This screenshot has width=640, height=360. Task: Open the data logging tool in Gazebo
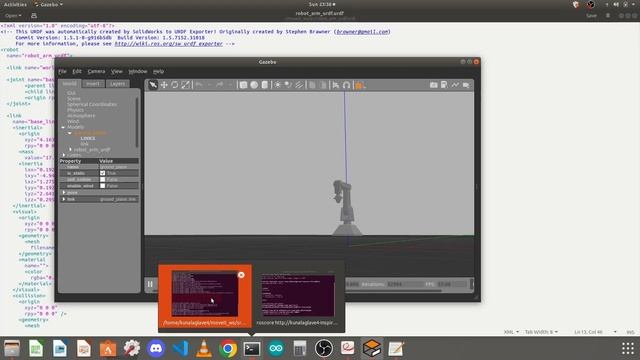click(444, 85)
